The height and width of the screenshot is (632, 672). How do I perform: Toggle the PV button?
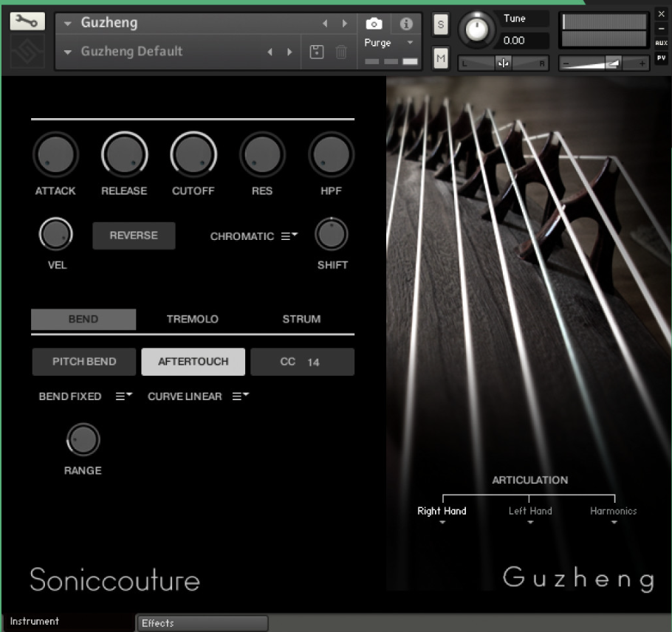pos(661,58)
